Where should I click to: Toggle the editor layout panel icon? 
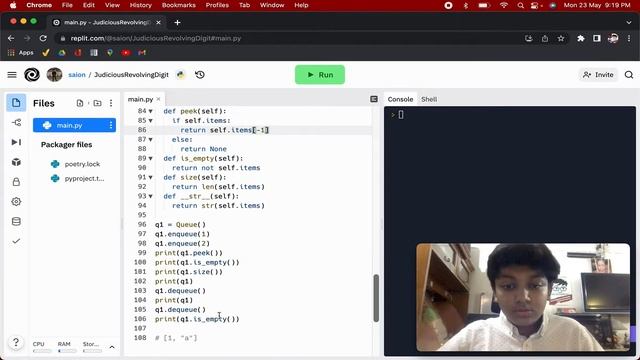click(374, 99)
